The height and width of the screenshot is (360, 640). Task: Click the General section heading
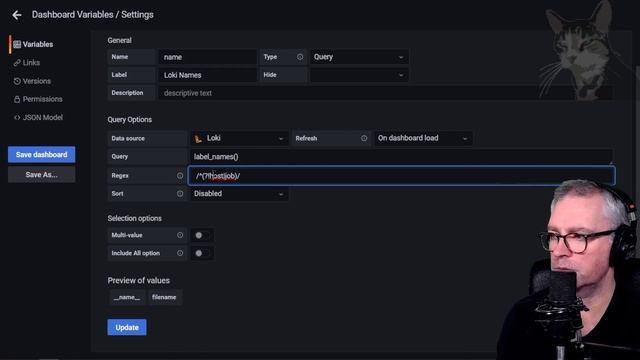pos(120,40)
